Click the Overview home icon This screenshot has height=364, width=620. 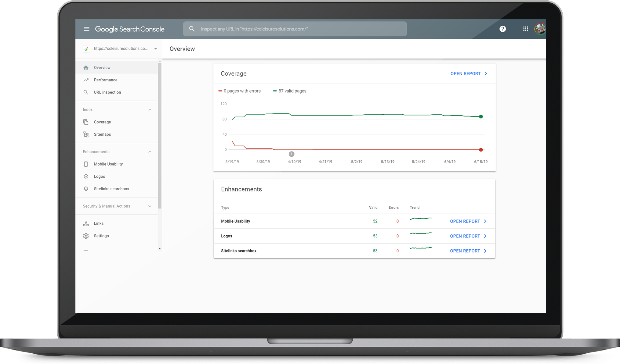coord(86,68)
